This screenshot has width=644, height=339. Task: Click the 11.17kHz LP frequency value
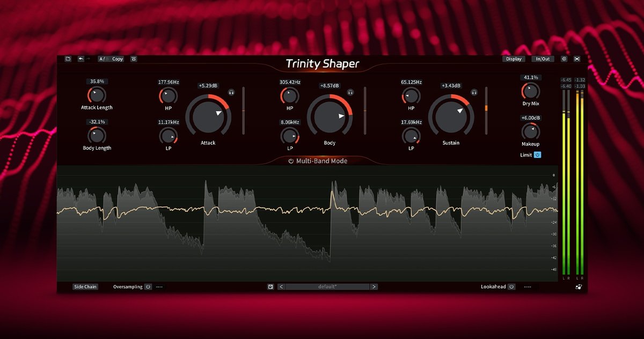[169, 122]
